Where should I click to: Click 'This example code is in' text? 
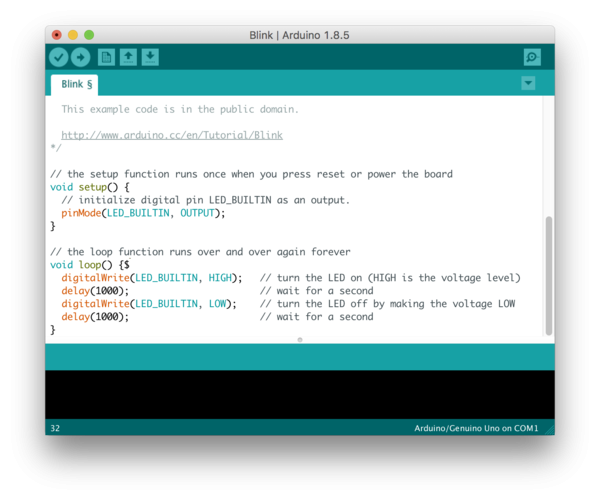(x=180, y=109)
